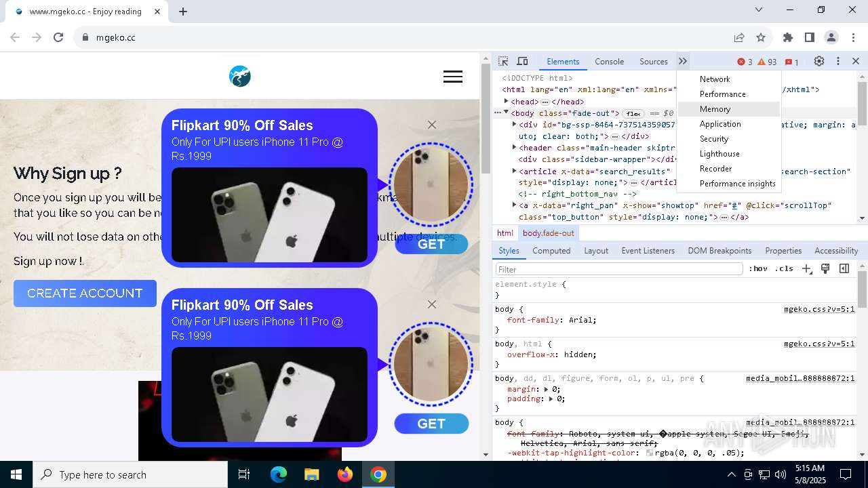Viewport: 868px width, 488px height.
Task: Click the flex badge on body element
Action: [x=633, y=113]
